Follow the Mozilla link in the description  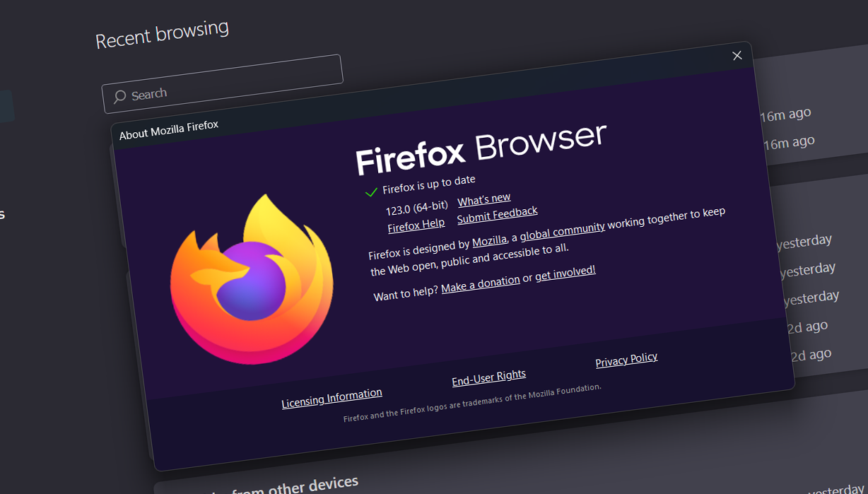[489, 241]
